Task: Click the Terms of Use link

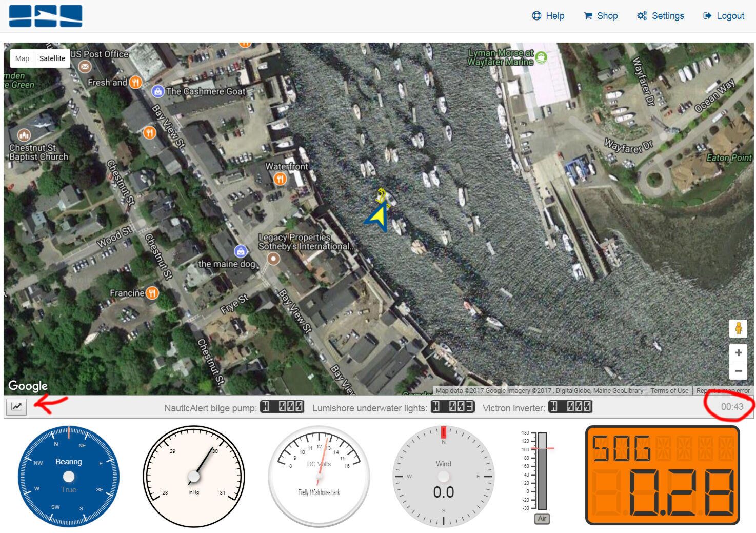Action: coord(669,391)
